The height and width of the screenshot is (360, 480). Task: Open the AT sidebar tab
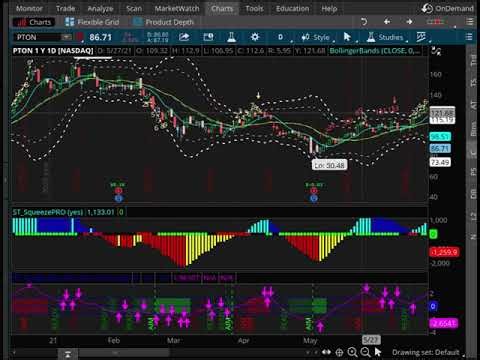pos(473,106)
